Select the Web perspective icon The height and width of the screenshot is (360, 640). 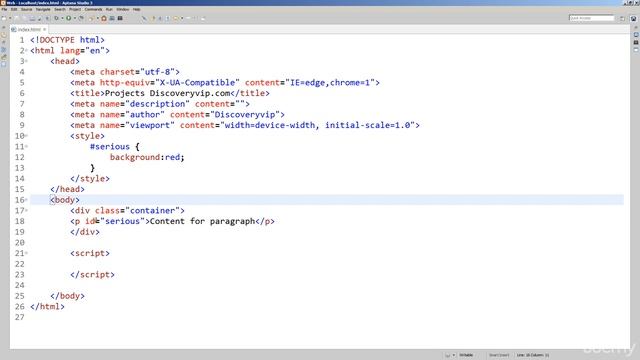[633, 18]
